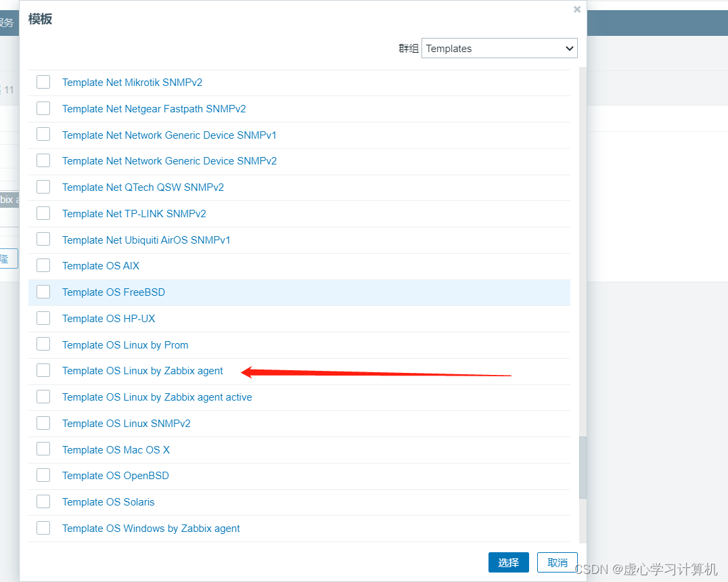Enable the Template Net Ubiquiti AirOS SNMPv1 checkbox
This screenshot has width=728, height=582.
[43, 240]
